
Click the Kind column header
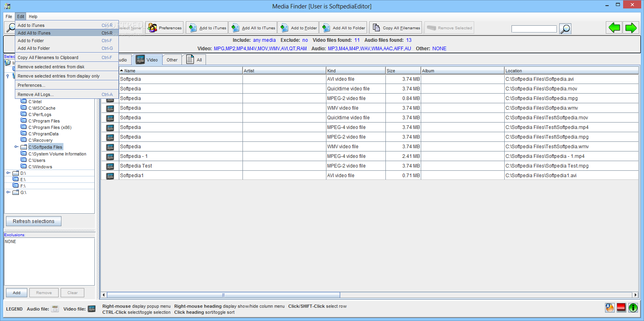tap(356, 71)
